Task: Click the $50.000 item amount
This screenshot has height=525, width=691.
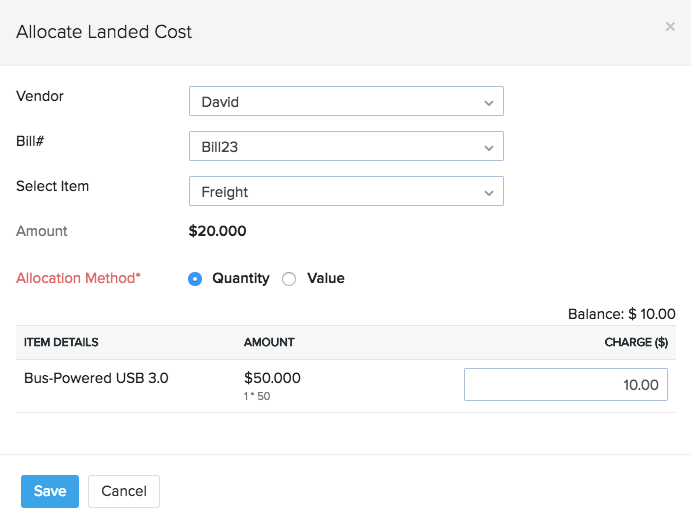Action: click(272, 378)
